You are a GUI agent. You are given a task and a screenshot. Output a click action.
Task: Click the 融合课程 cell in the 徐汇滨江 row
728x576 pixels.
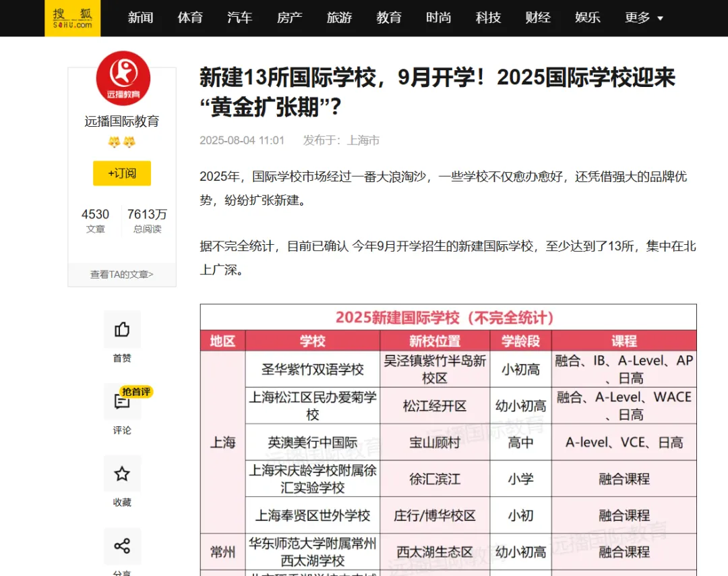(624, 479)
